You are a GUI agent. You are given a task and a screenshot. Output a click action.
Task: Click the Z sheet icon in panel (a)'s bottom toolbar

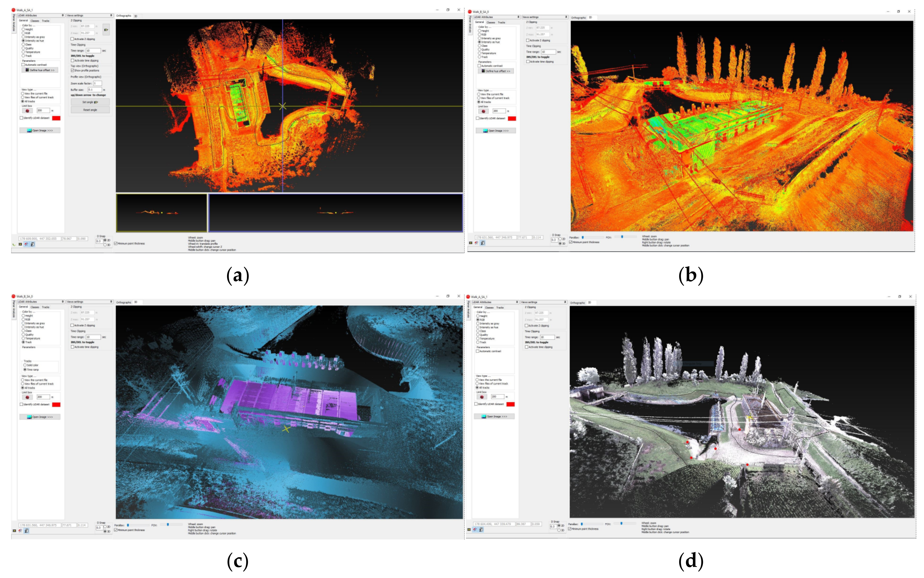[33, 244]
